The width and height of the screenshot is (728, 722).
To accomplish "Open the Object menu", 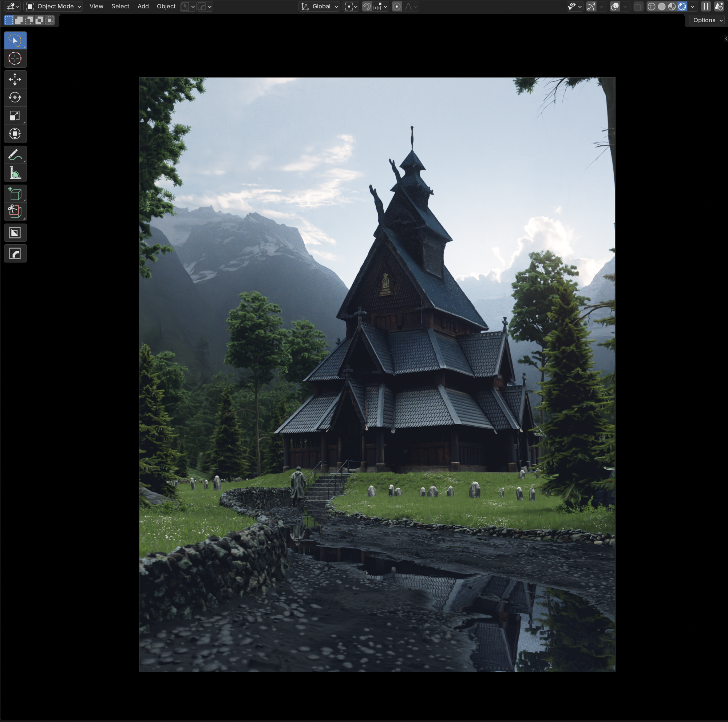I will point(166,7).
